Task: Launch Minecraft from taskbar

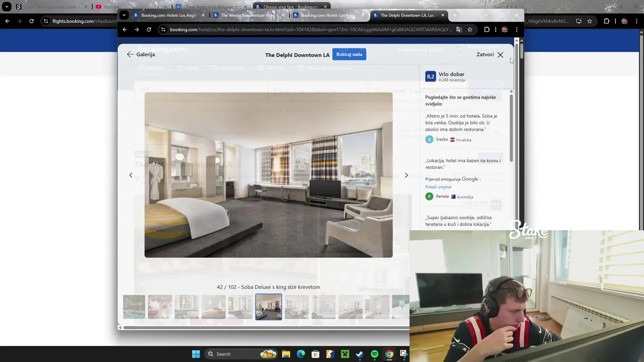Action: point(345,354)
